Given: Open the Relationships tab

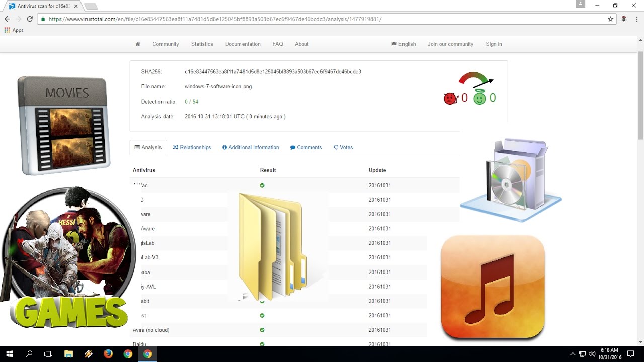Looking at the screenshot, I should click(x=192, y=148).
